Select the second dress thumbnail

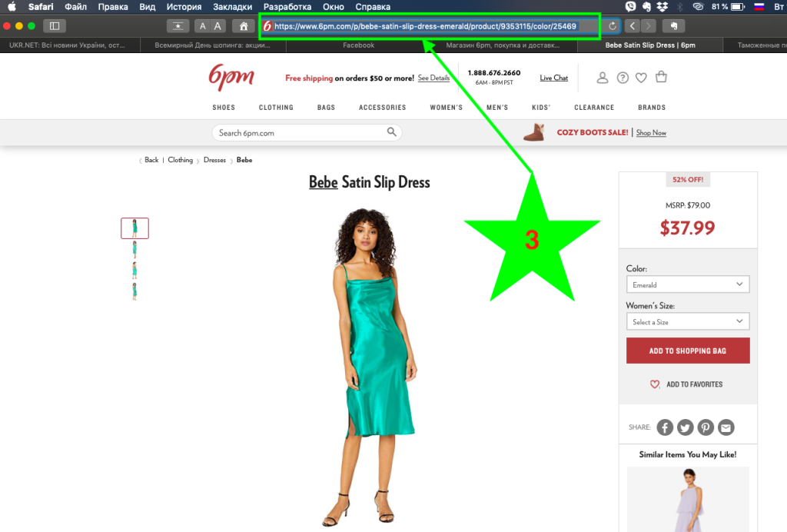click(134, 249)
